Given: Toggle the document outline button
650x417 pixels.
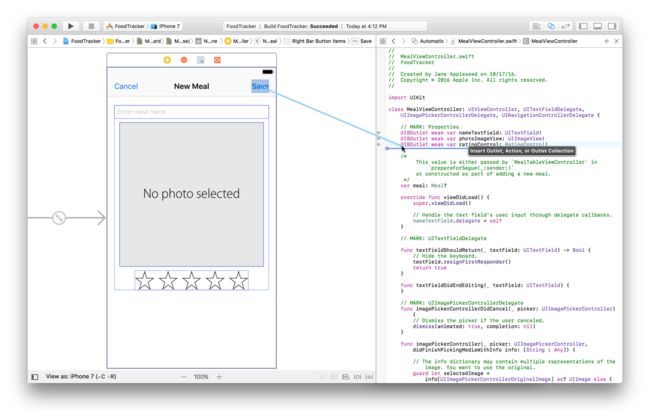Looking at the screenshot, I should pyautogui.click(x=35, y=377).
